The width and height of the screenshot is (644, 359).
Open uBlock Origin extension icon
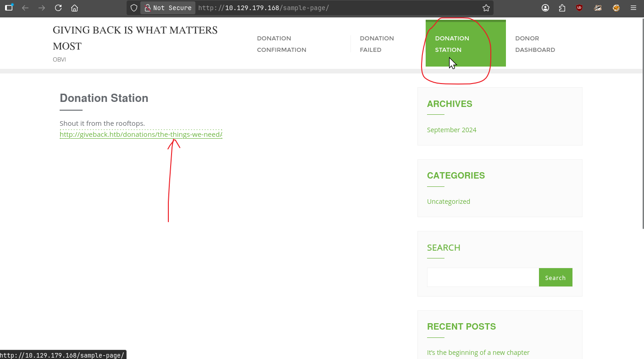579,8
